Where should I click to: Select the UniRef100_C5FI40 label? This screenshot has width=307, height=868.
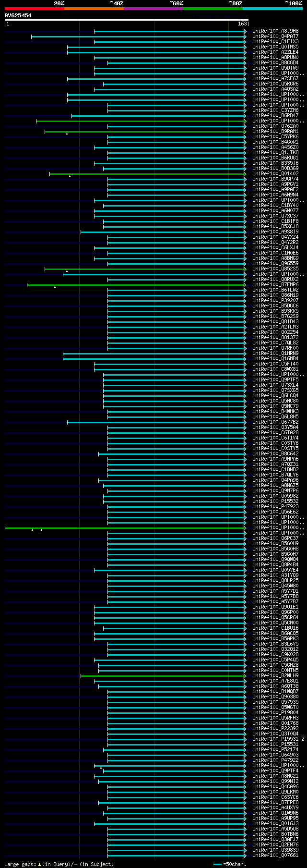(275, 364)
